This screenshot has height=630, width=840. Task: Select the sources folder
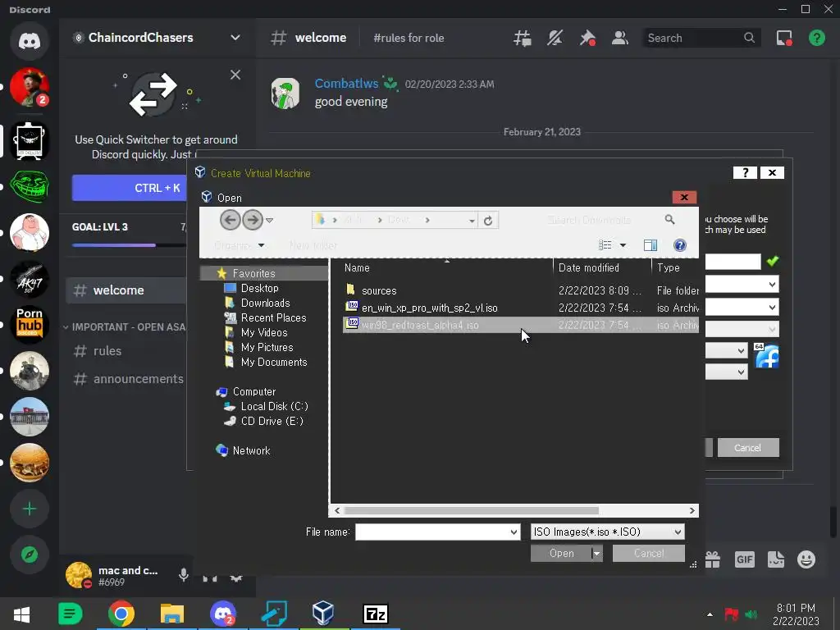coord(519,290)
